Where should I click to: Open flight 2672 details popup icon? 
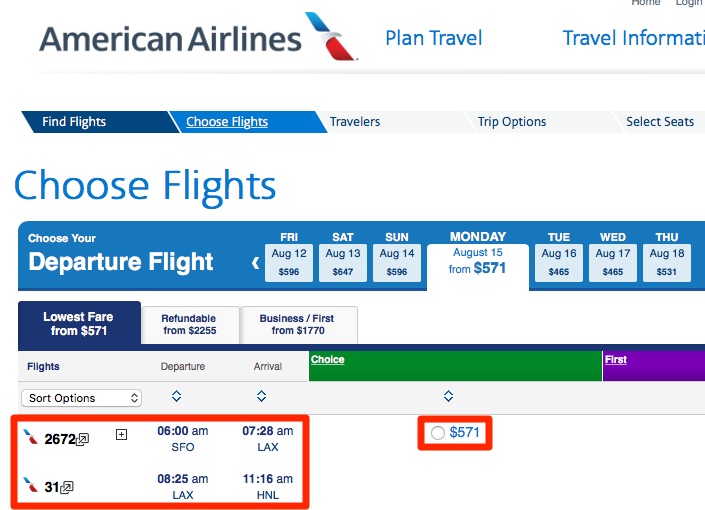pyautogui.click(x=82, y=439)
